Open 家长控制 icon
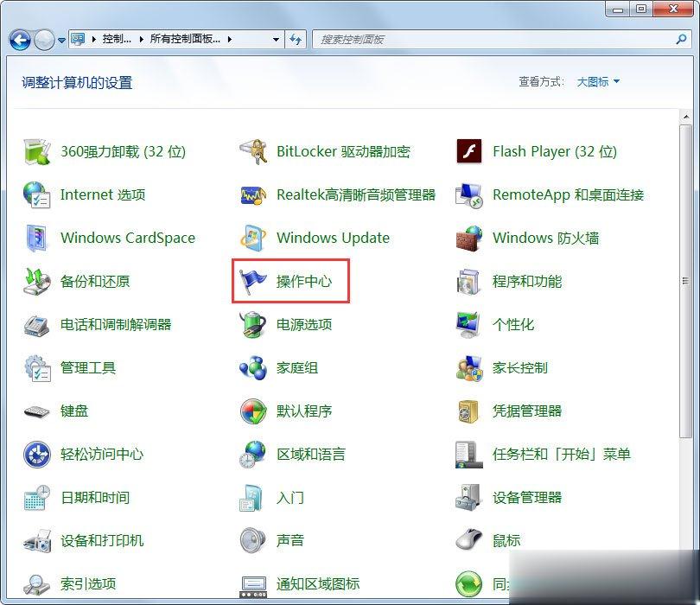 pyautogui.click(x=469, y=368)
